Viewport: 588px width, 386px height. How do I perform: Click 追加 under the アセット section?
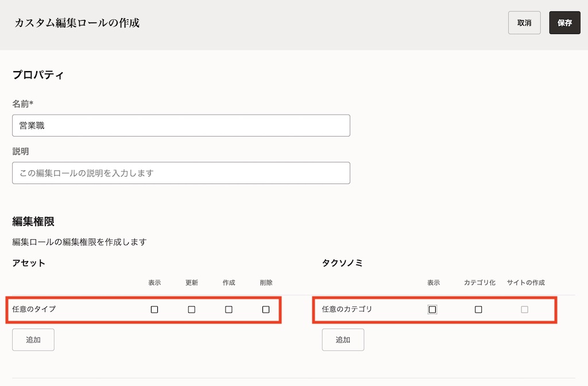33,340
